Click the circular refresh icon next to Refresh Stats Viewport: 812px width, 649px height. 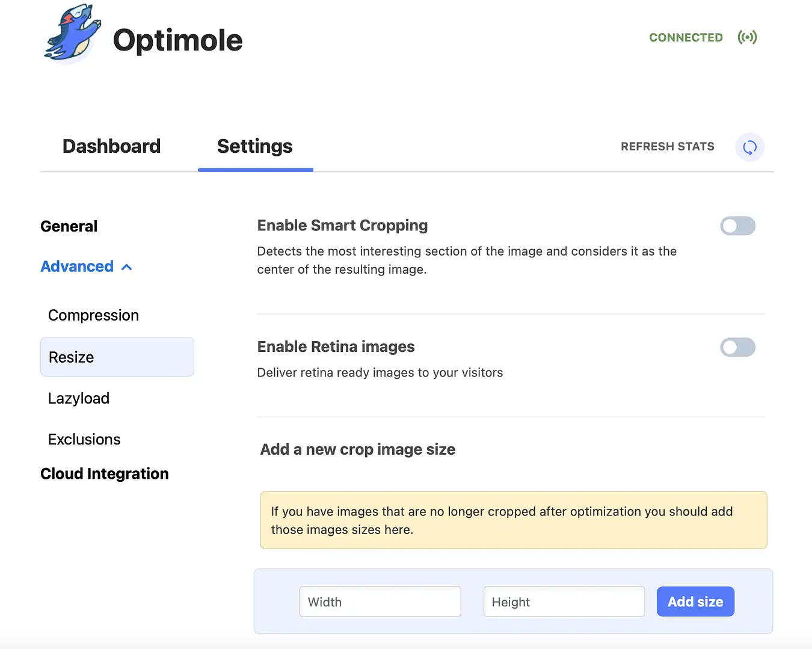point(749,147)
